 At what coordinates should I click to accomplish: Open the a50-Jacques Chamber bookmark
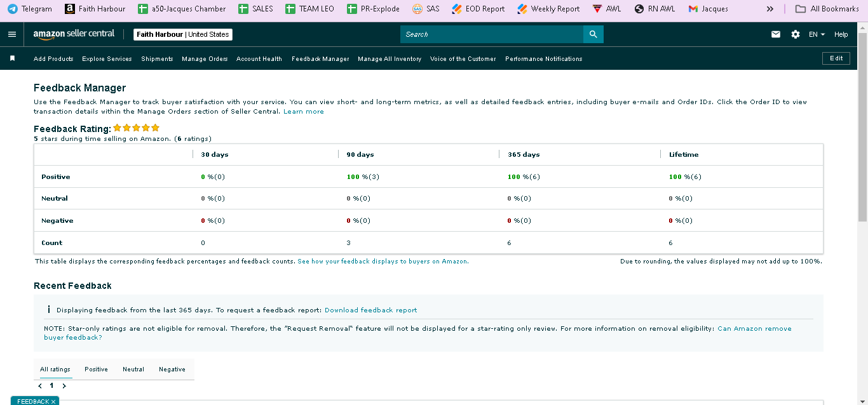182,9
